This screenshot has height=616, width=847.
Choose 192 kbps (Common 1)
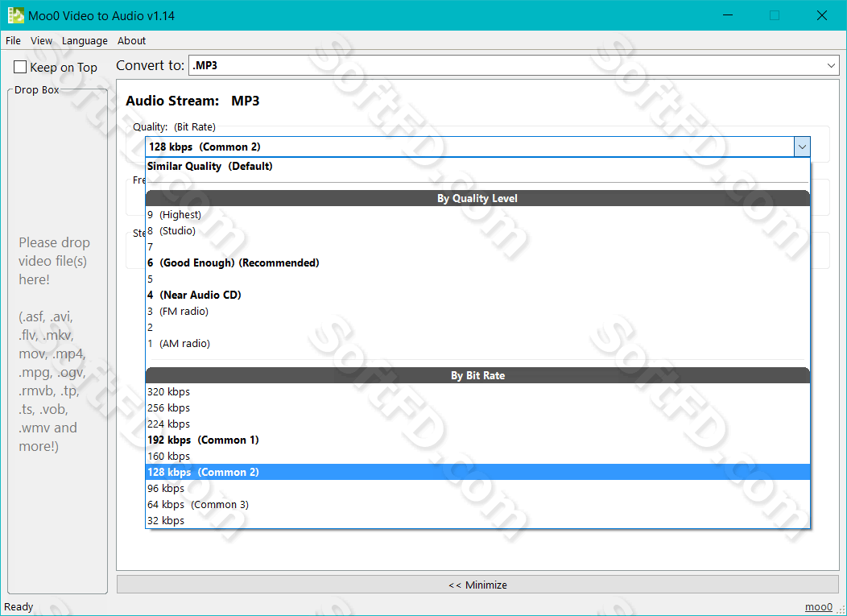click(x=478, y=440)
